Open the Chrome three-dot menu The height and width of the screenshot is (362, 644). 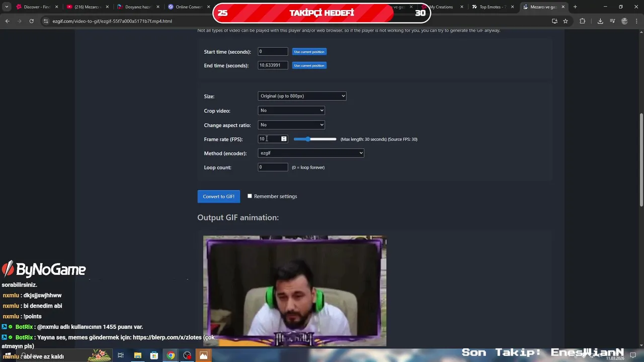(x=636, y=21)
